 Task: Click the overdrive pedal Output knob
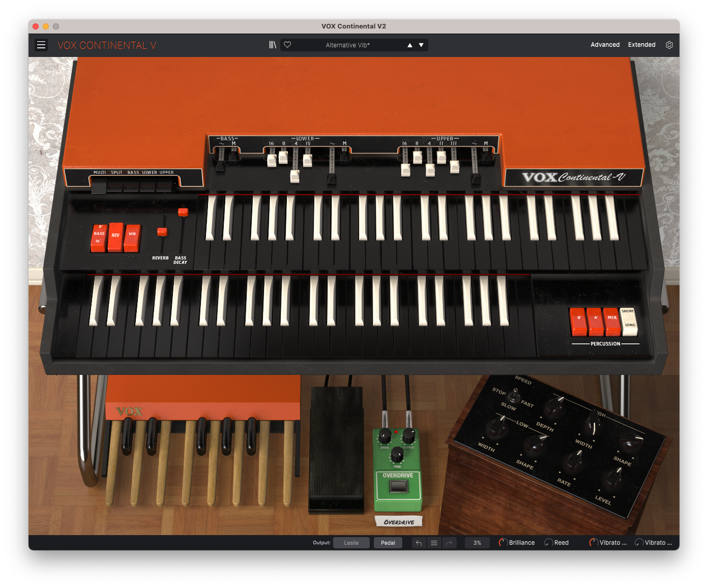tap(409, 435)
